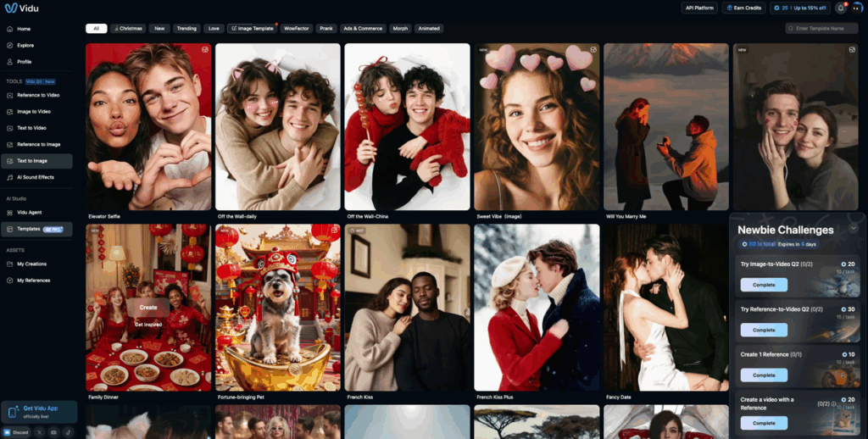Complete Create a video with Reference challenge
868x439 pixels.
tap(764, 423)
